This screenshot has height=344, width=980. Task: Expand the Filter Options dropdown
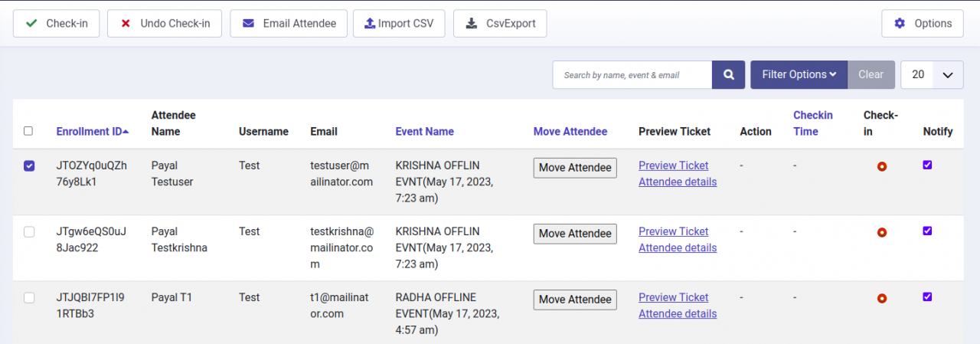799,75
